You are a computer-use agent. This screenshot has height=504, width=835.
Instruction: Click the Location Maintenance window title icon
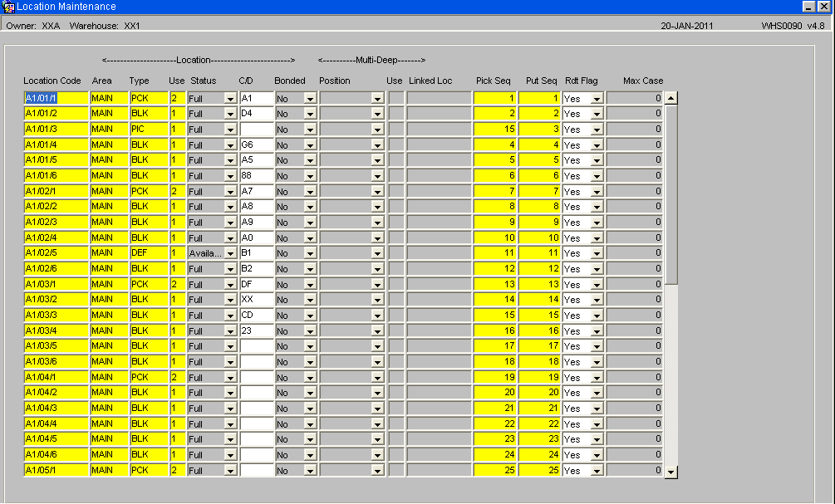[8, 7]
